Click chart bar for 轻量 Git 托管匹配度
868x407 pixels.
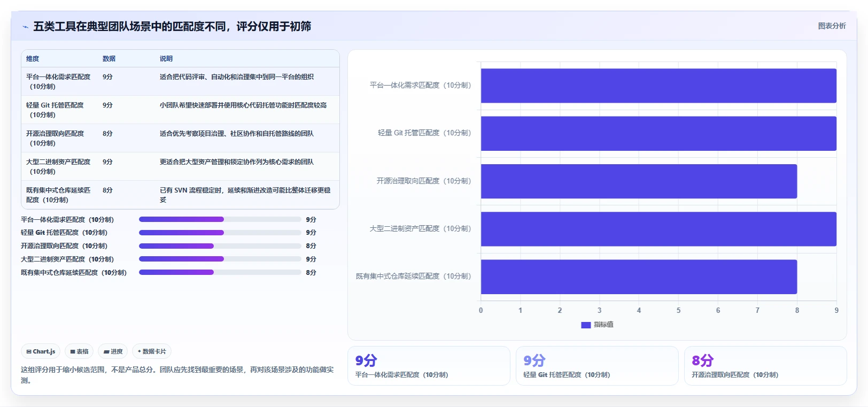tap(658, 133)
